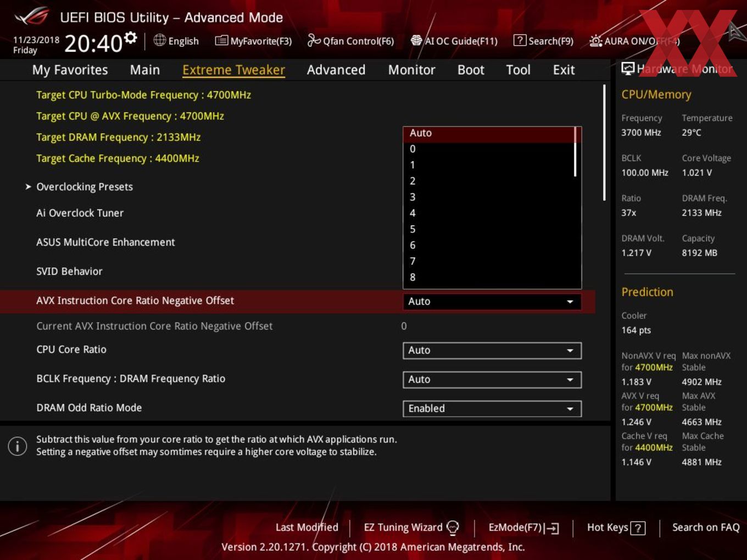Choose offset value 4 in list
747x560 pixels.
click(x=489, y=213)
